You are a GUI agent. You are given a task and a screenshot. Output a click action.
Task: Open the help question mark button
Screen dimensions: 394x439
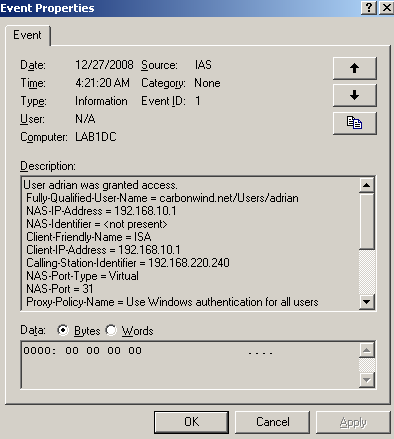pyautogui.click(x=369, y=7)
